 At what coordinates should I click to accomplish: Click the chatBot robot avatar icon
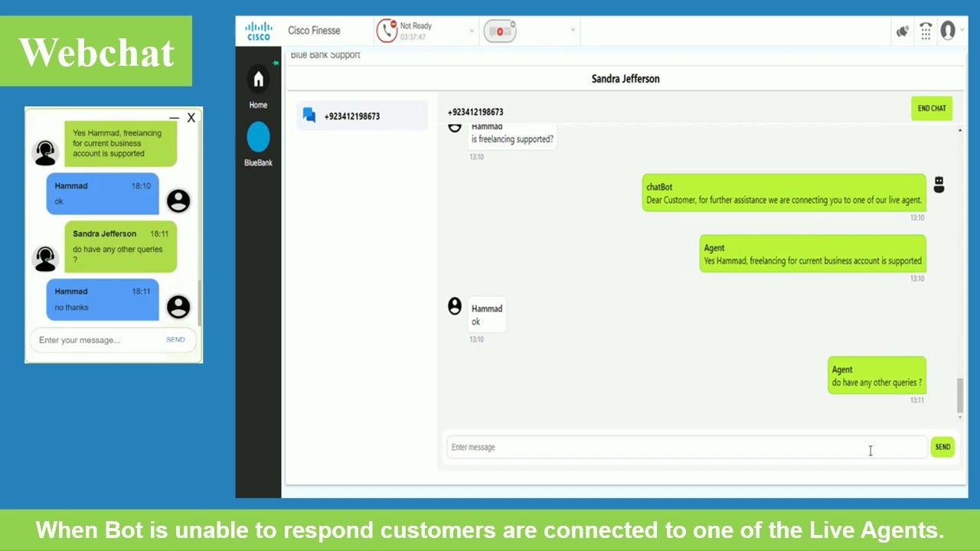pyautogui.click(x=939, y=184)
